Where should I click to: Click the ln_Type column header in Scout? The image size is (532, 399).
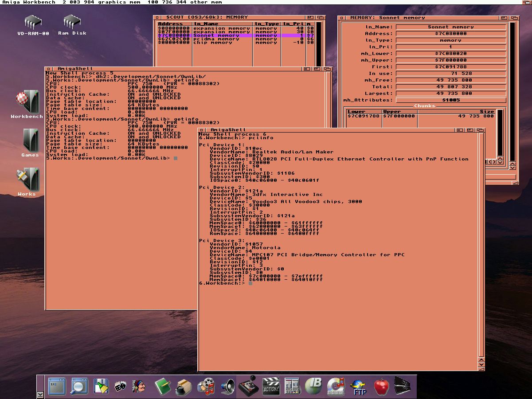tap(267, 24)
